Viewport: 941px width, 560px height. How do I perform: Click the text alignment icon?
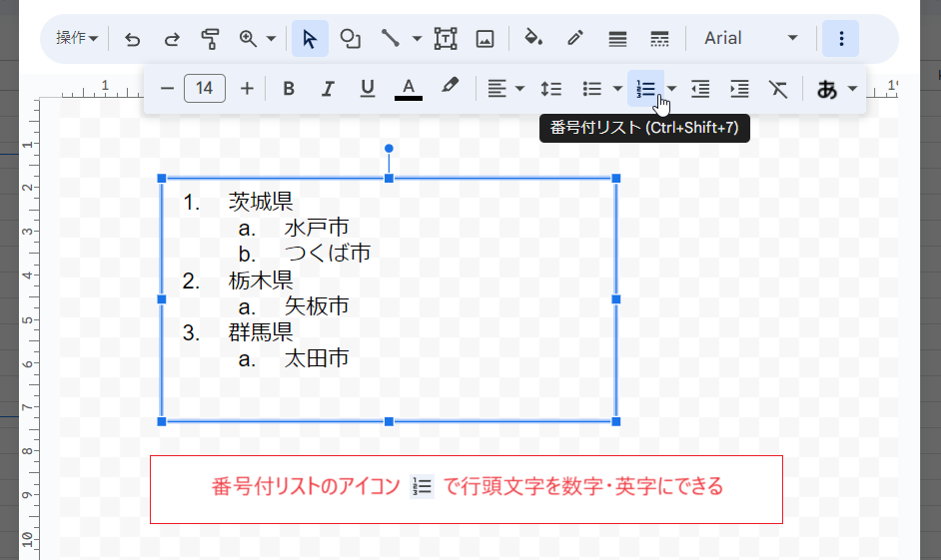496,89
